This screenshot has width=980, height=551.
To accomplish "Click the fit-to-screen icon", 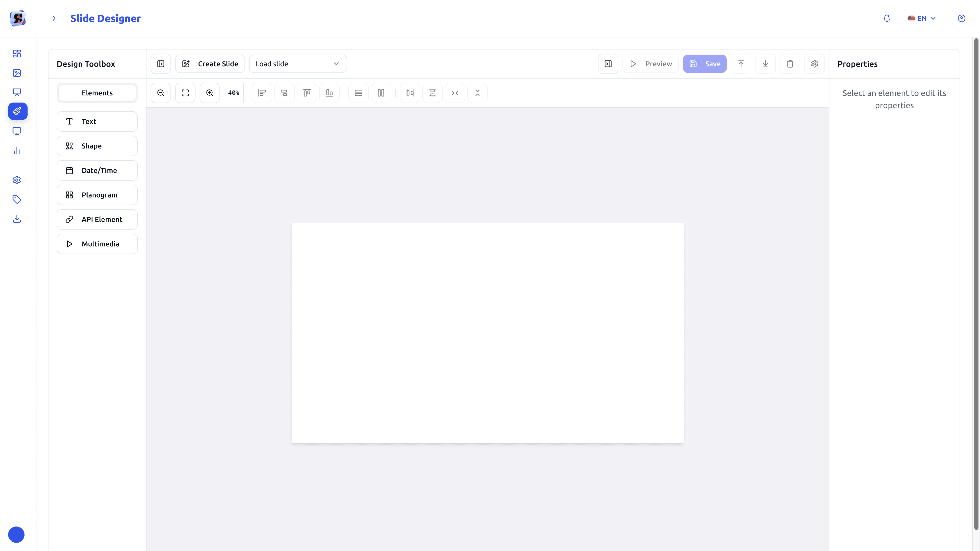I will [185, 93].
